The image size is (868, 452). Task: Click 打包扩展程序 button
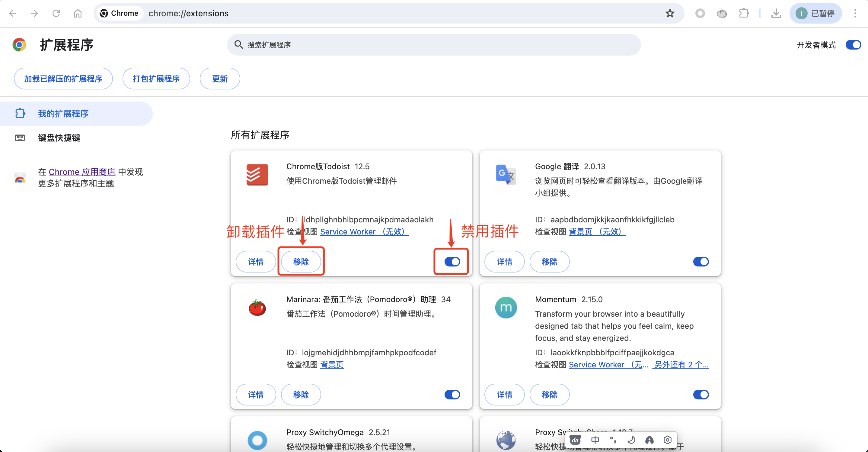tap(156, 79)
